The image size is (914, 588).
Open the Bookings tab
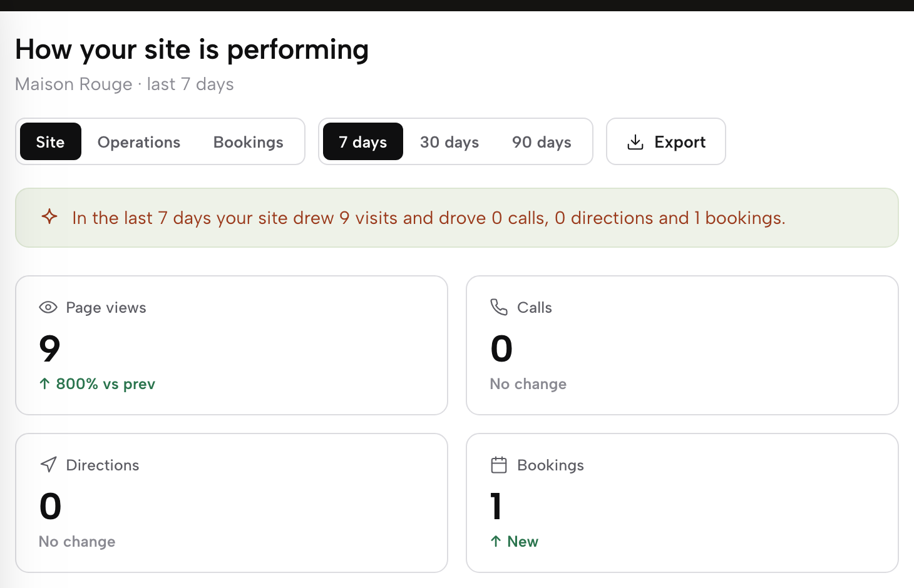[249, 141]
